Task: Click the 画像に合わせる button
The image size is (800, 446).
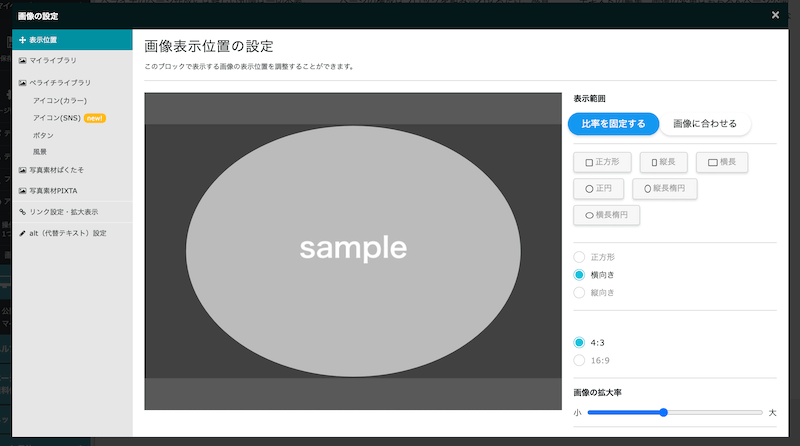Action: tap(704, 124)
